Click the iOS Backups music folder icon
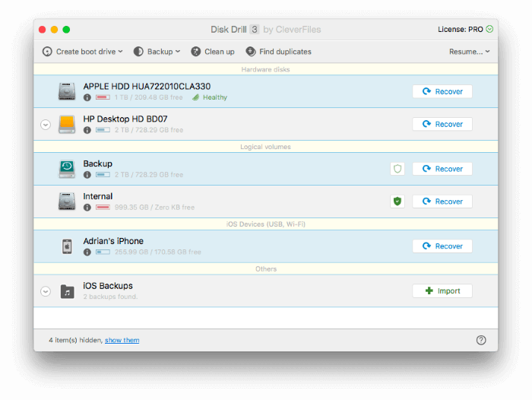The width and height of the screenshot is (532, 400). (x=67, y=291)
